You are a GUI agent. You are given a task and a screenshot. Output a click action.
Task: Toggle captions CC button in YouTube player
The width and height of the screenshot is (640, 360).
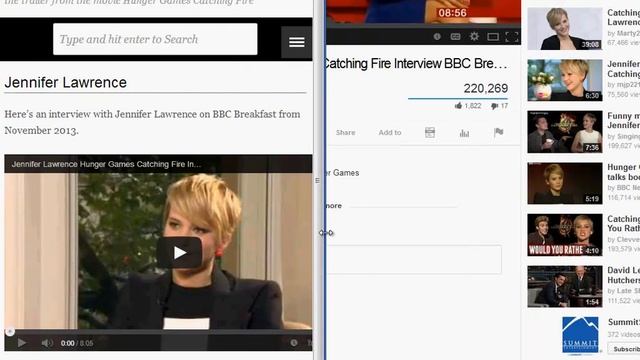click(456, 37)
